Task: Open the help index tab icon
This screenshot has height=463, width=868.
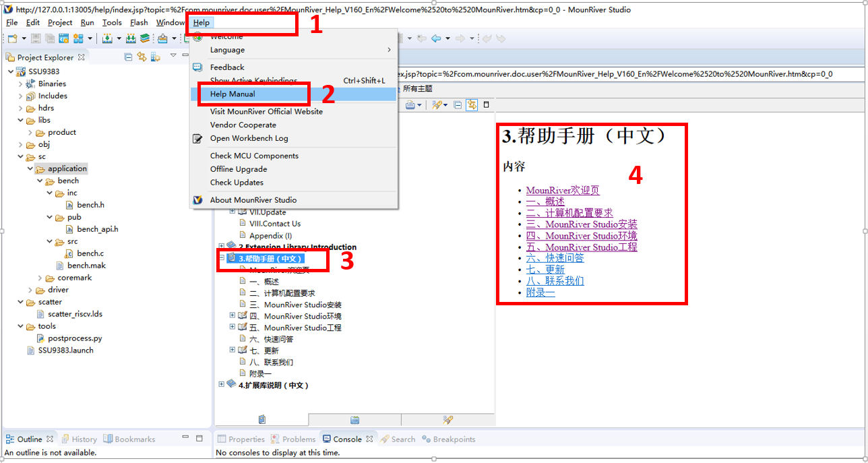Action: tap(354, 420)
